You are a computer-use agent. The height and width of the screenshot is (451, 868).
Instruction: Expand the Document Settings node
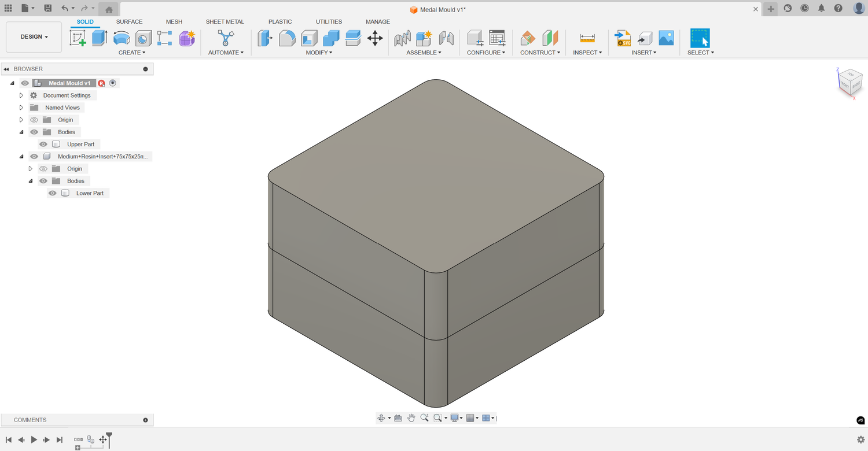(x=21, y=95)
